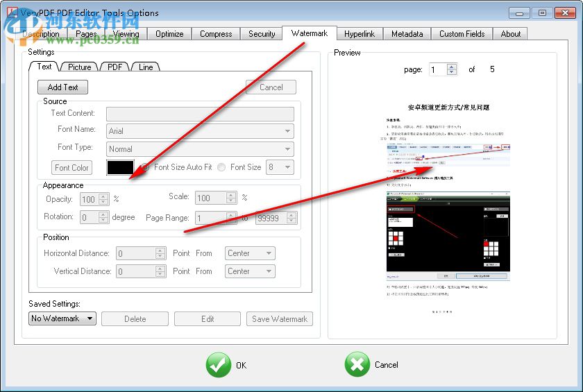Open the About tab
The width and height of the screenshot is (583, 392).
point(511,34)
